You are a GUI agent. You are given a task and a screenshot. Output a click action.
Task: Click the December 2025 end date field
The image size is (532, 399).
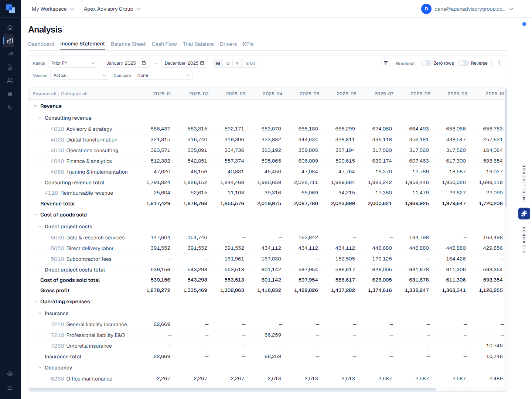pyautogui.click(x=185, y=63)
